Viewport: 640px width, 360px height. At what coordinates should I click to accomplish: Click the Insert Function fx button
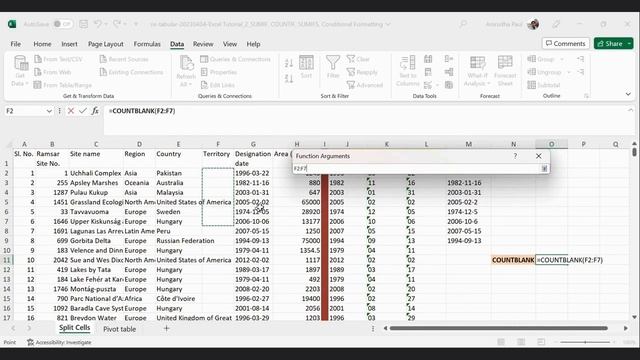pos(95,111)
